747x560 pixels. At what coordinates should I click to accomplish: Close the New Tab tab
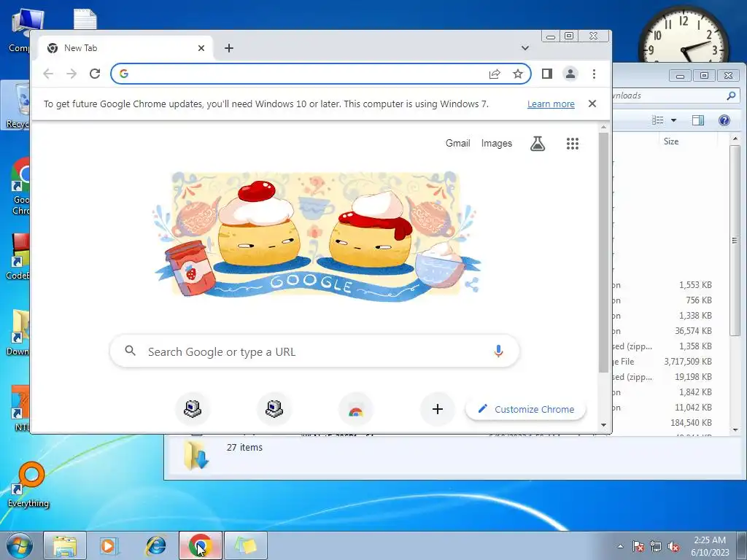point(201,48)
